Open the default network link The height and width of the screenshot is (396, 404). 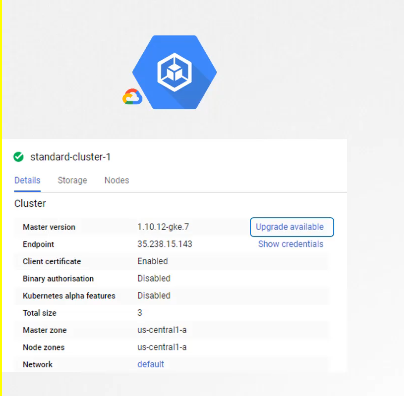pyautogui.click(x=151, y=364)
